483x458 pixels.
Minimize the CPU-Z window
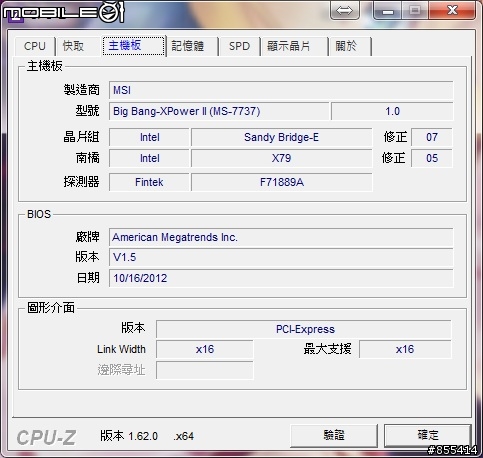[387, 11]
